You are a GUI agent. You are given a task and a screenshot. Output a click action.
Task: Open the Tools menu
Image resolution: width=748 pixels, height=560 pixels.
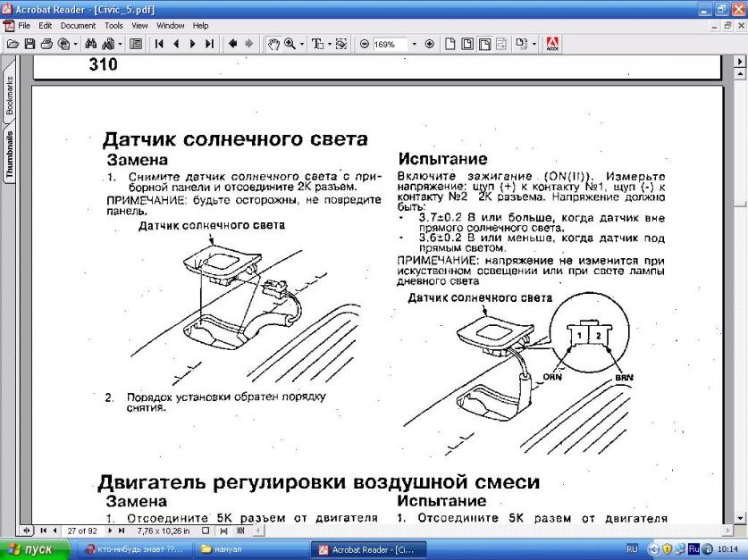click(113, 26)
